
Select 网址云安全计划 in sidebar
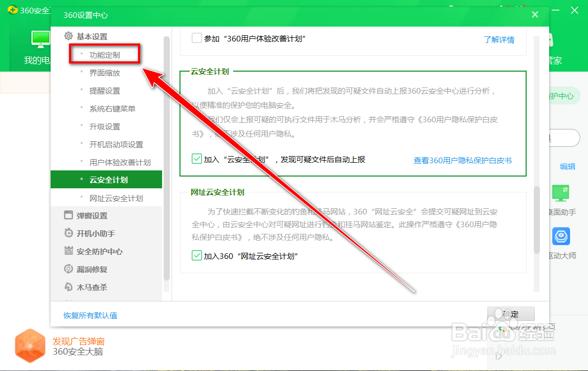pos(116,198)
